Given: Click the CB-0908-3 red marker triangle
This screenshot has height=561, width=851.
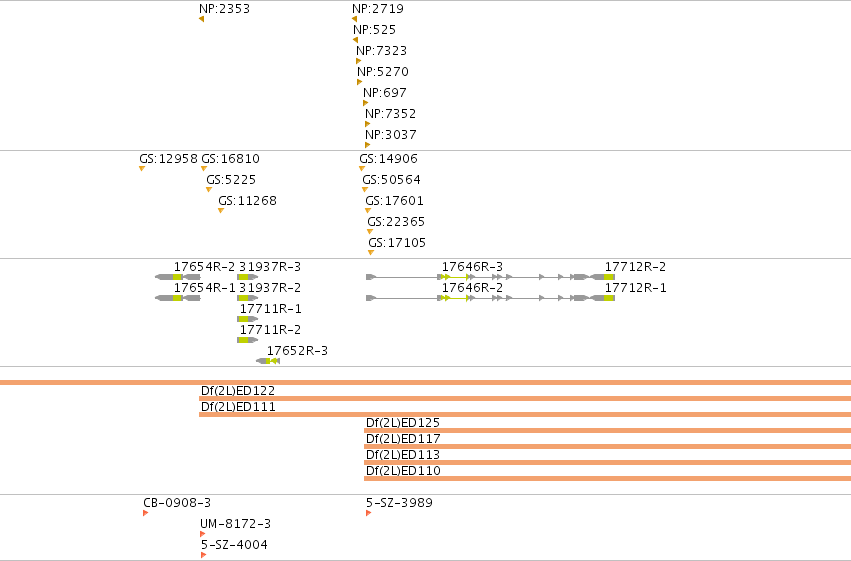Looking at the screenshot, I should (145, 513).
